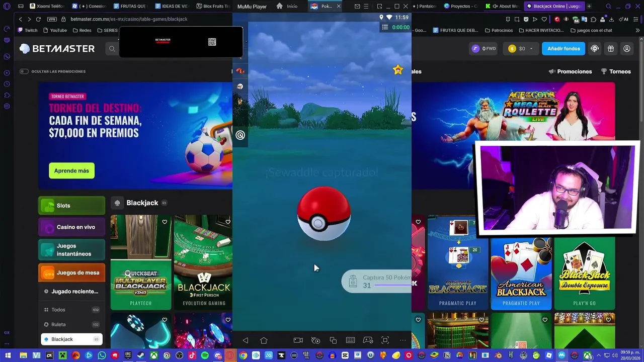The image size is (644, 362).
Task: Click the Betmaster search magnifier icon
Action: point(112,49)
